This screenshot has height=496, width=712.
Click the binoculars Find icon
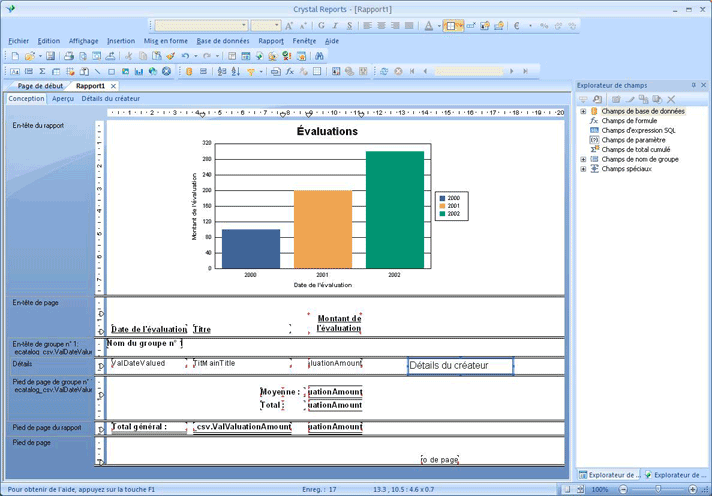[318, 56]
